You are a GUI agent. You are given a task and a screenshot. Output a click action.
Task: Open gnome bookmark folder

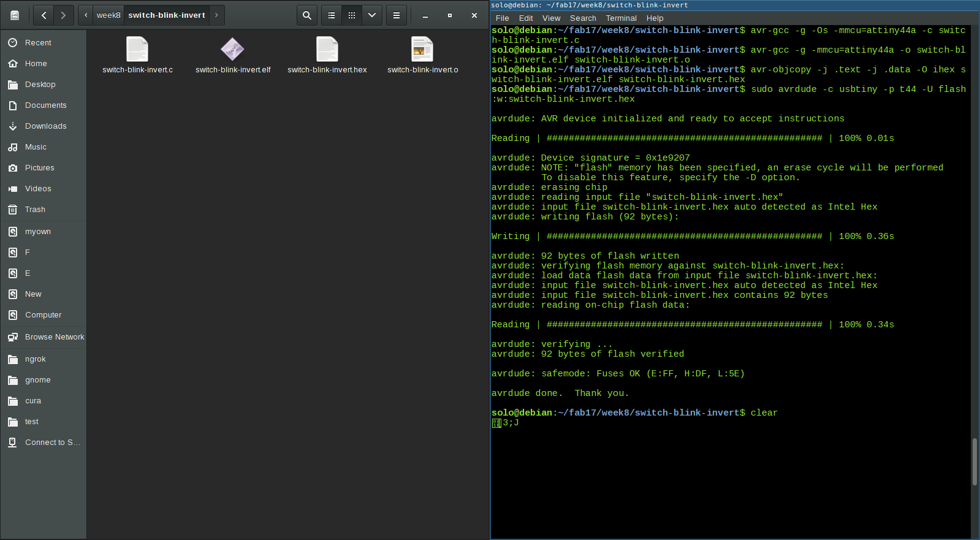43,380
